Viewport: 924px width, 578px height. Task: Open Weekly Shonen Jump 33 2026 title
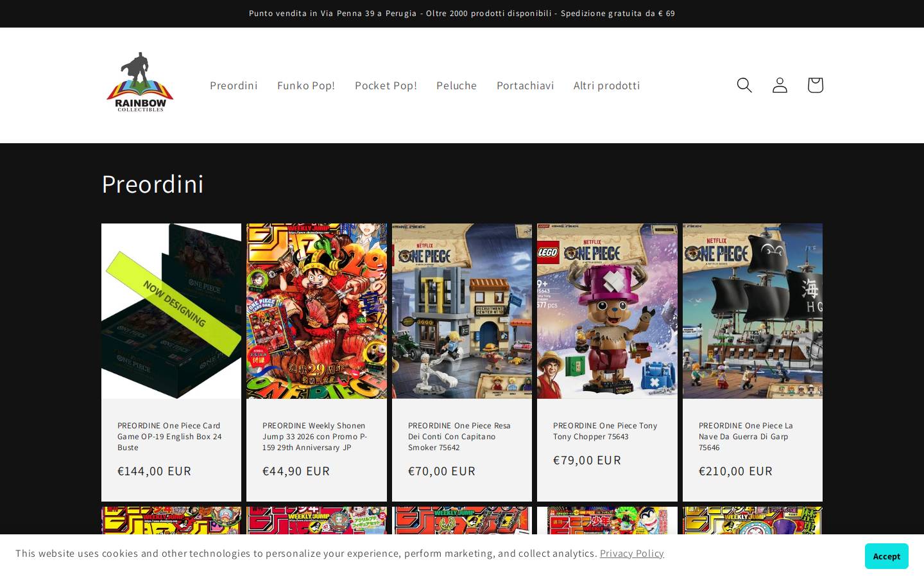315,436
